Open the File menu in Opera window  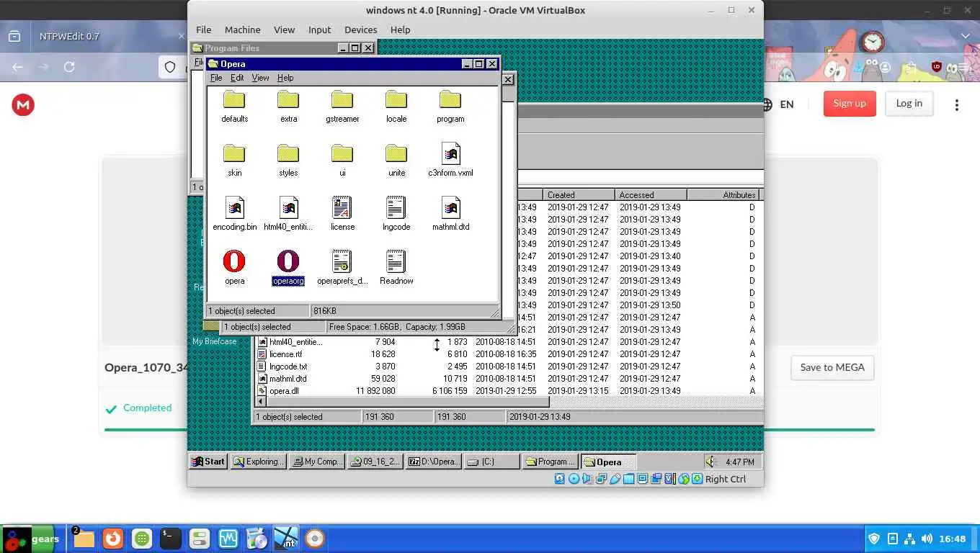[216, 78]
